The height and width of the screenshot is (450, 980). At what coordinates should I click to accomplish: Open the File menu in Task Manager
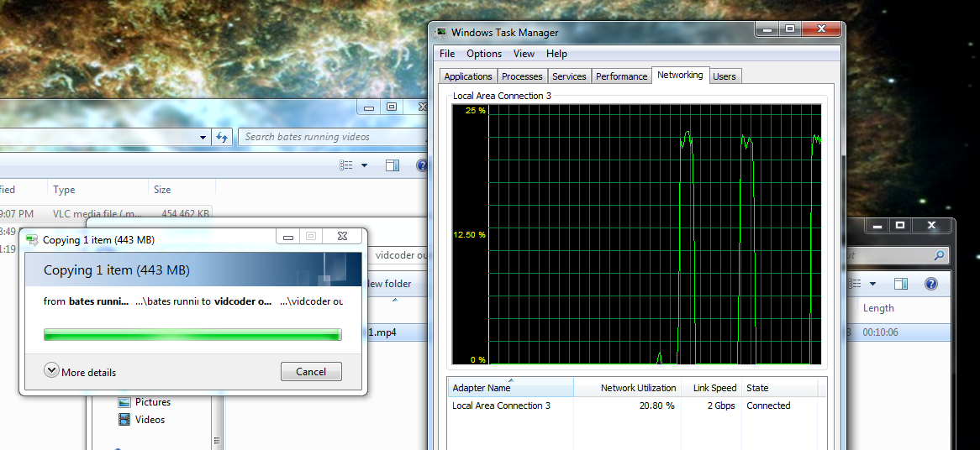point(447,54)
